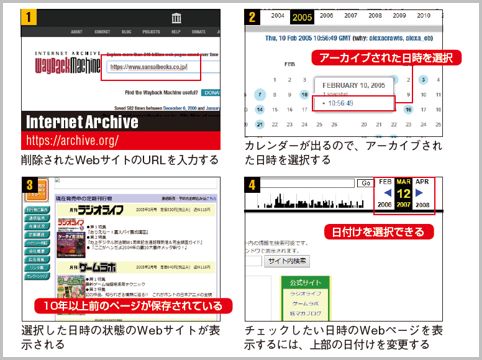Viewport: 482px width, 360px height.
Task: Click highlighted February 21 on calendar
Action: click(x=260, y=124)
